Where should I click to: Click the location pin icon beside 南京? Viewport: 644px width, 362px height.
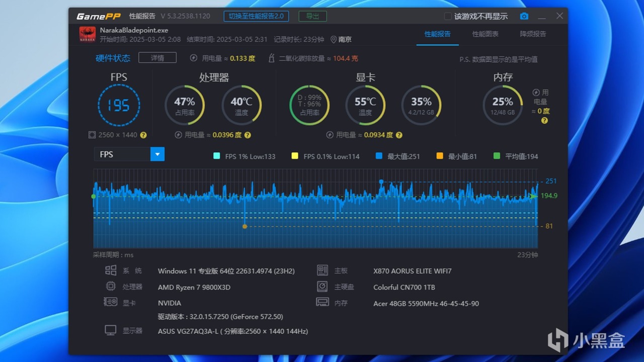pos(333,39)
